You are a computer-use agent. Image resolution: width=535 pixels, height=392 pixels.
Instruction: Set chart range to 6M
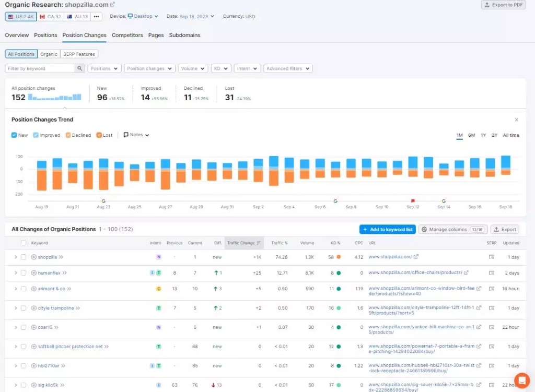pos(472,135)
